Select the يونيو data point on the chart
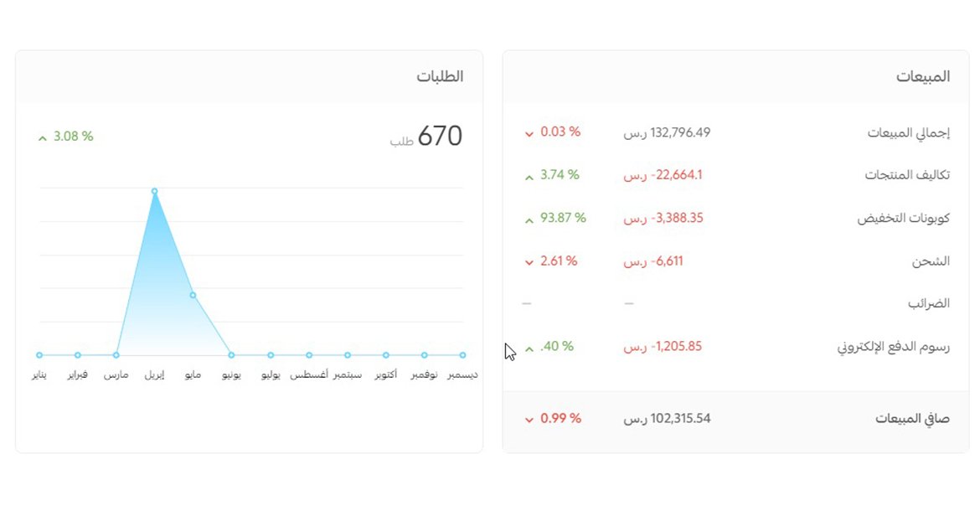Screen dimensions: 980x506 point(231,355)
